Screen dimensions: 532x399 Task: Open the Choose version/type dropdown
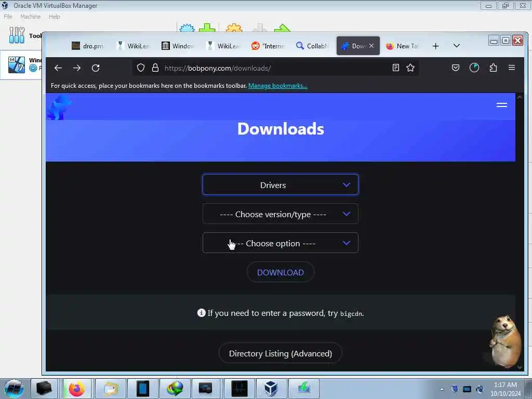click(280, 214)
